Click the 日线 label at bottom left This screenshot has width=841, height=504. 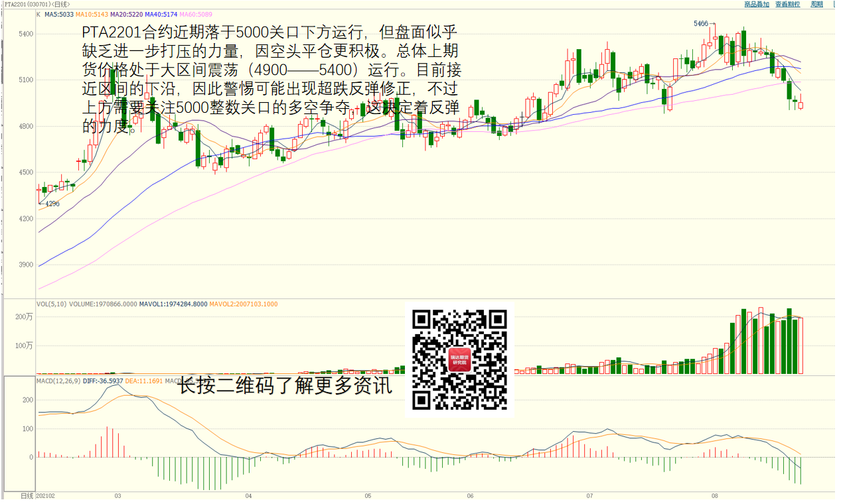pyautogui.click(x=27, y=496)
